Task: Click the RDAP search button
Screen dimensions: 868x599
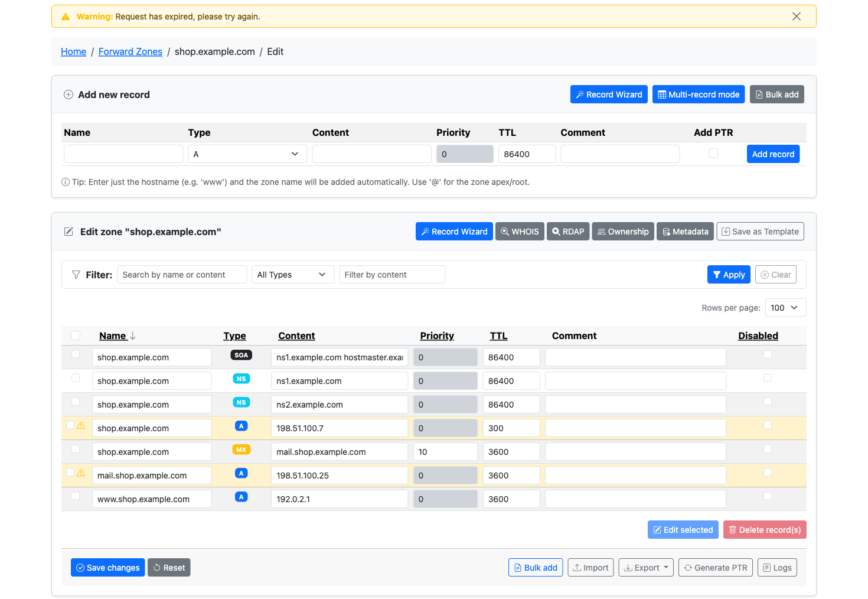Action: (568, 232)
